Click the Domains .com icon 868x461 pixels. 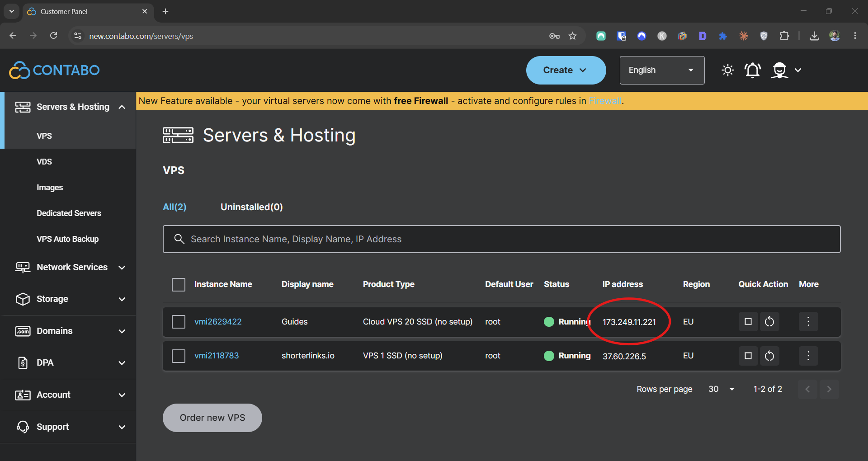pyautogui.click(x=23, y=331)
